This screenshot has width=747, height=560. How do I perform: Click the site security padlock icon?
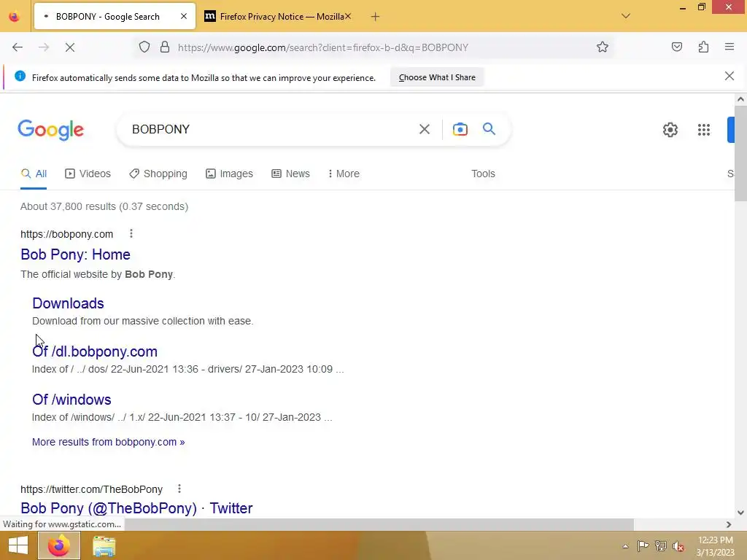(x=165, y=47)
